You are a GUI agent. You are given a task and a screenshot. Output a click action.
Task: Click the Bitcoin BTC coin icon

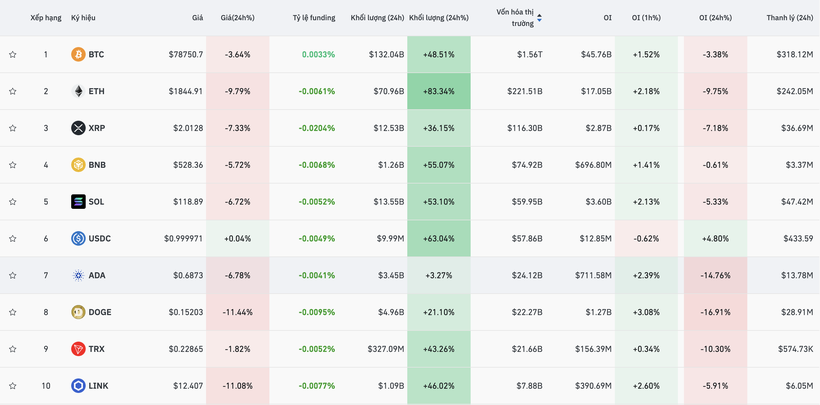78,55
